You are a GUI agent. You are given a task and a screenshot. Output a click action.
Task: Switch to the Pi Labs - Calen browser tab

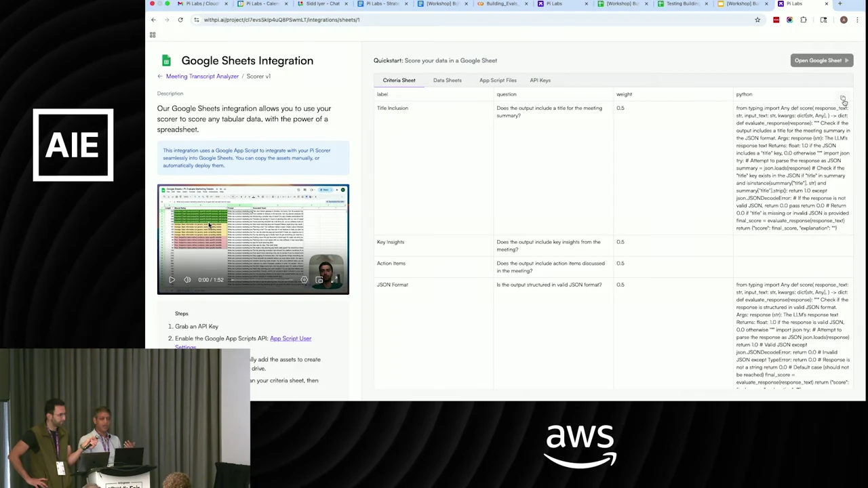[262, 4]
